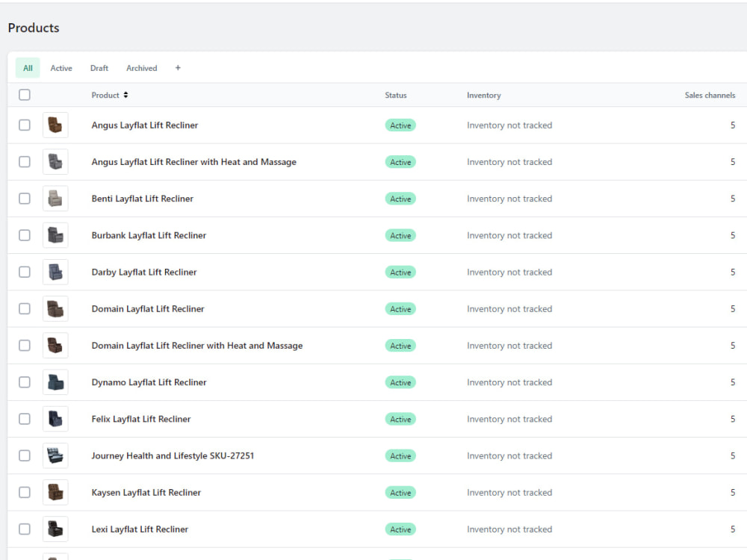Image resolution: width=747 pixels, height=560 pixels.
Task: Tick the Dynamo Layflat Lift Recliner checkbox
Action: pyautogui.click(x=25, y=382)
